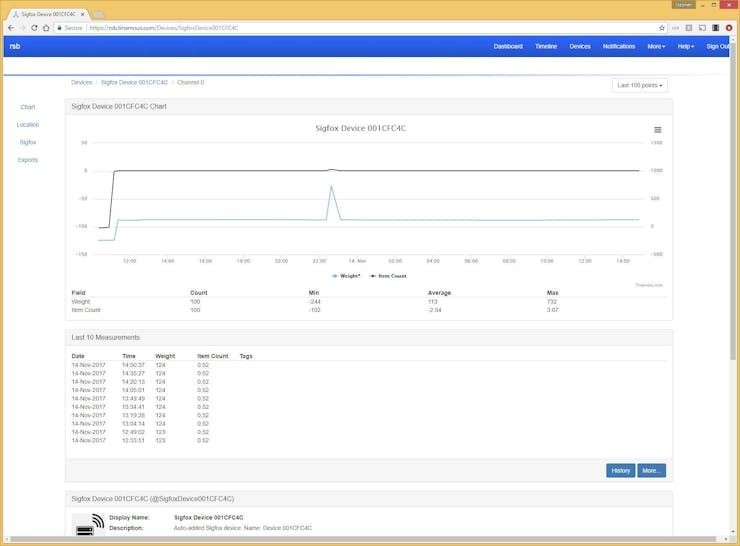Click the browser reload button
This screenshot has height=546, width=740.
(34, 28)
